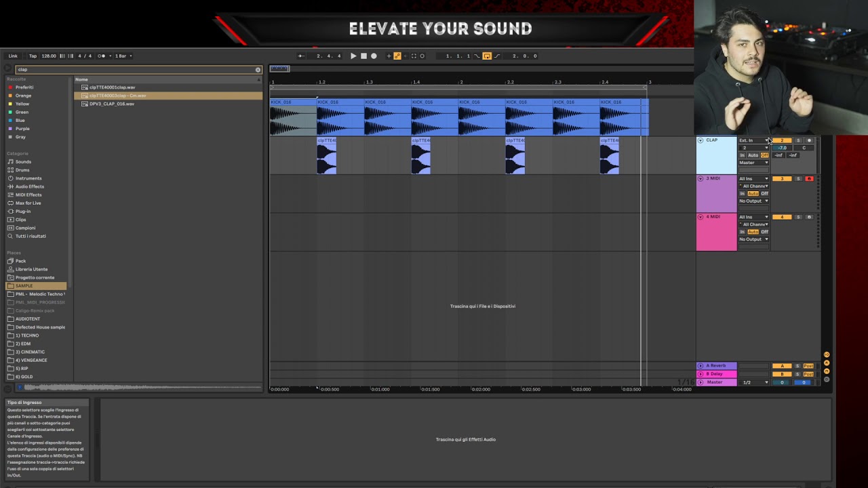
Task: Open Libreria Utente in Places
Action: (31, 269)
